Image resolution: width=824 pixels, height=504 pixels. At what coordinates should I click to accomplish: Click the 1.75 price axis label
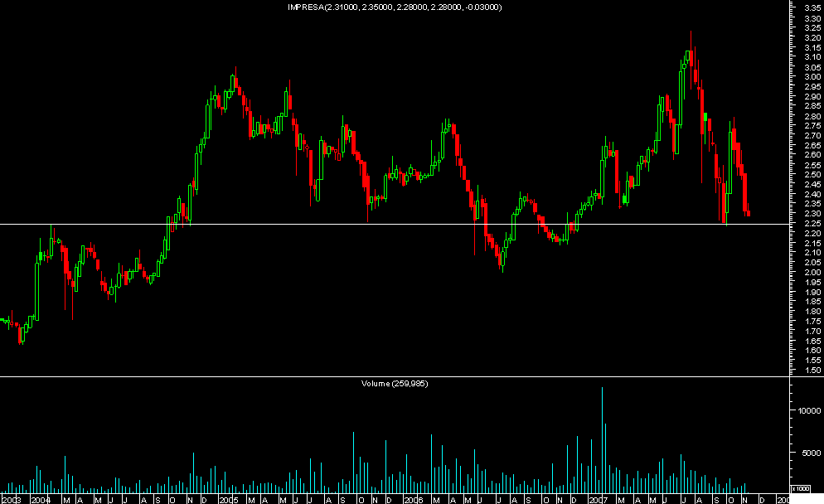[812, 321]
